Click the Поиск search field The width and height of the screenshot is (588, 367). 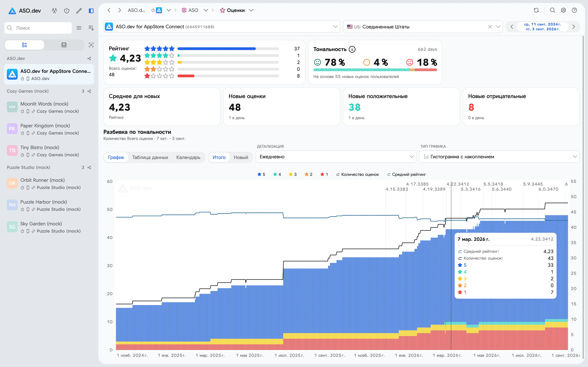click(38, 28)
